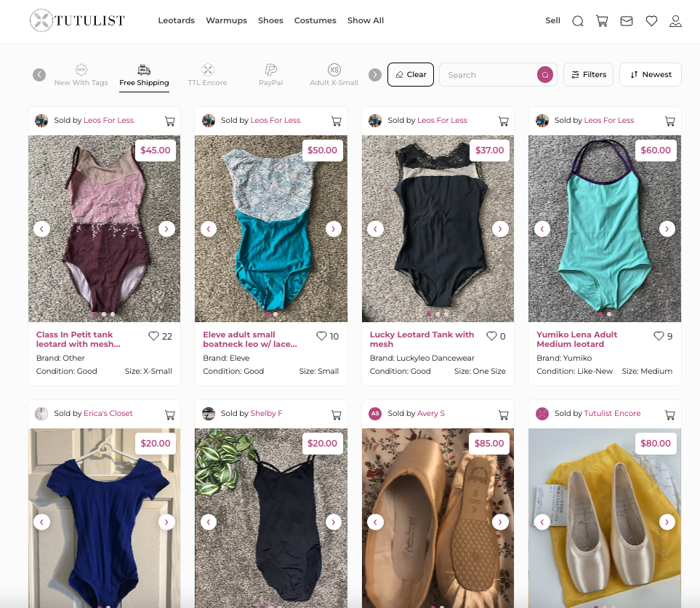This screenshot has height=608, width=700.
Task: Add Shelby F item to cart
Action: (x=336, y=415)
